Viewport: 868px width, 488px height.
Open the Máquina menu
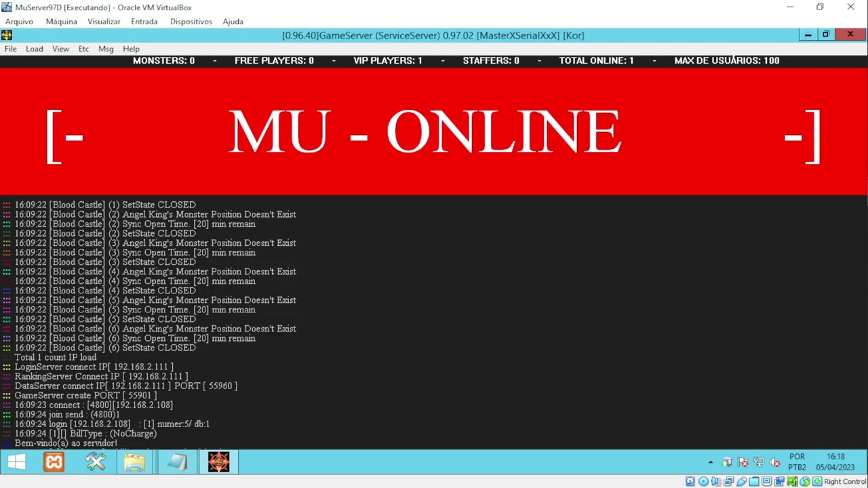[62, 22]
